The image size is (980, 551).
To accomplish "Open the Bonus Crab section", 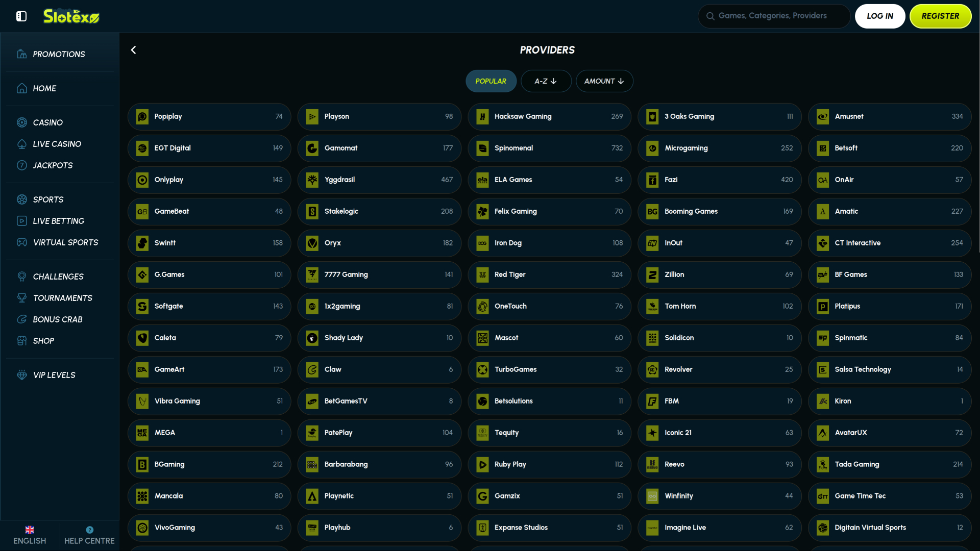I will pos(21,319).
